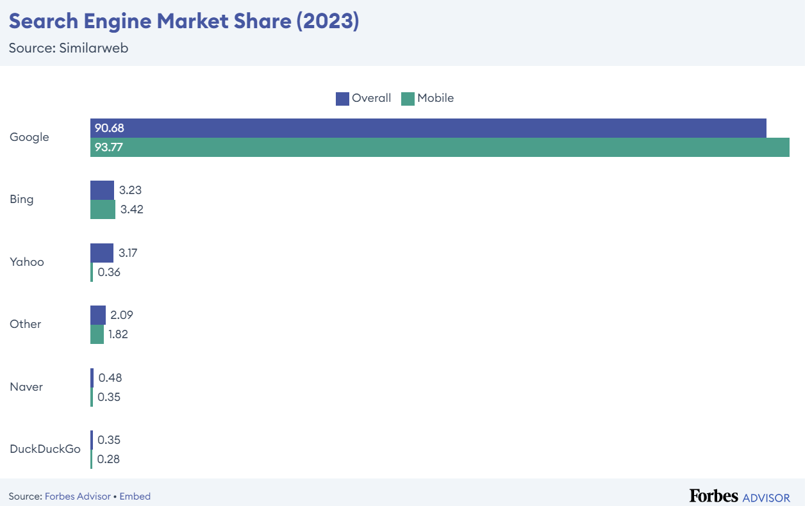Select Yahoo's Overall bar 3.17
This screenshot has height=506, width=812.
pyautogui.click(x=102, y=253)
